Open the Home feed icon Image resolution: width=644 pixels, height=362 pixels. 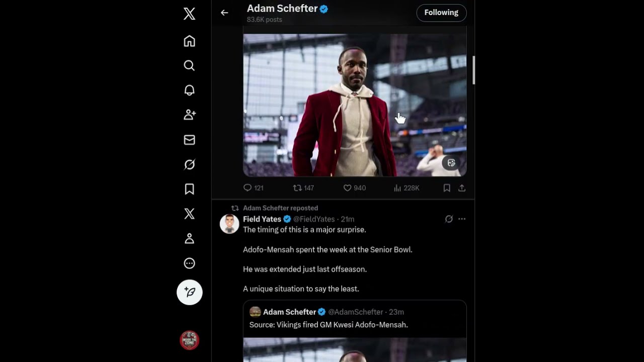189,41
